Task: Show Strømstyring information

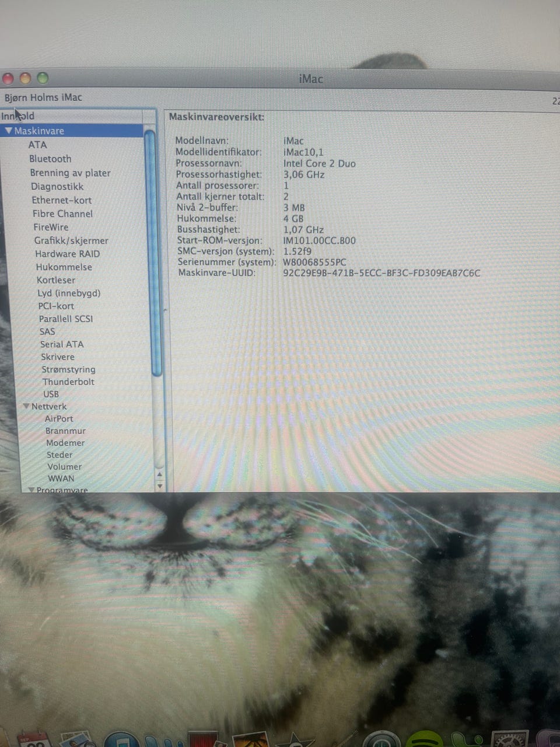Action: pos(68,369)
